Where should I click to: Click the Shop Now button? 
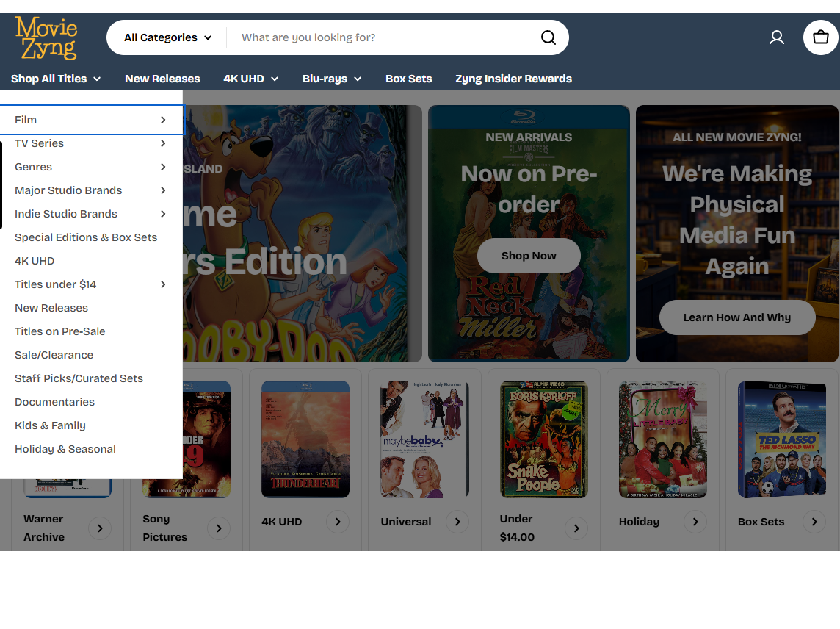pyautogui.click(x=529, y=256)
